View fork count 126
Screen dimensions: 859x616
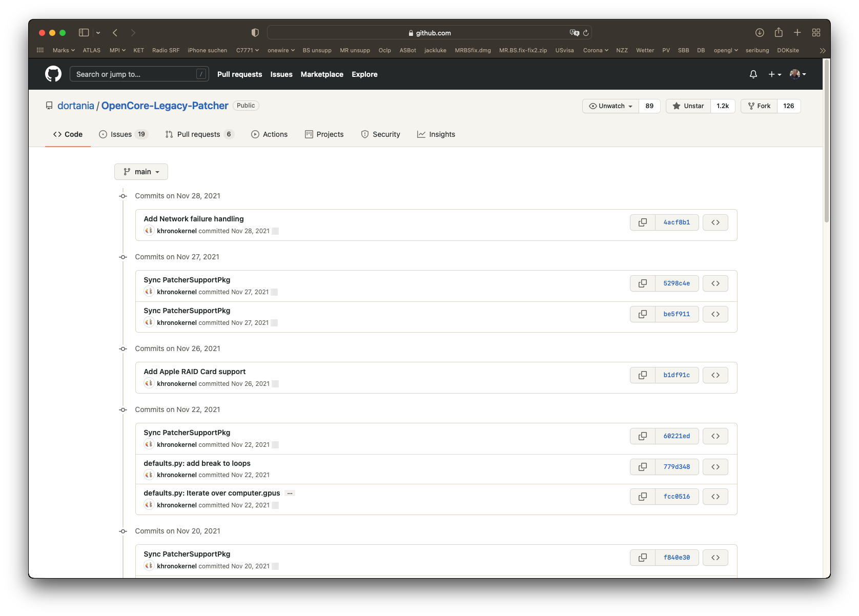click(789, 106)
